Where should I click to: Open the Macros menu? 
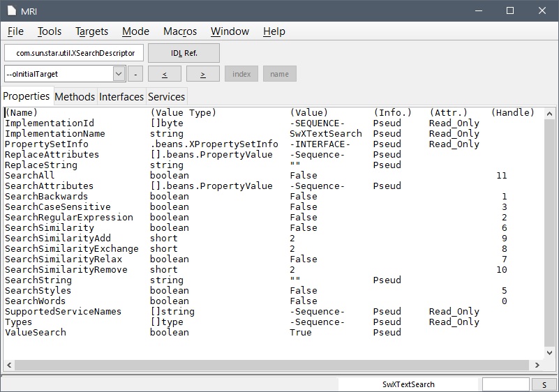(180, 31)
